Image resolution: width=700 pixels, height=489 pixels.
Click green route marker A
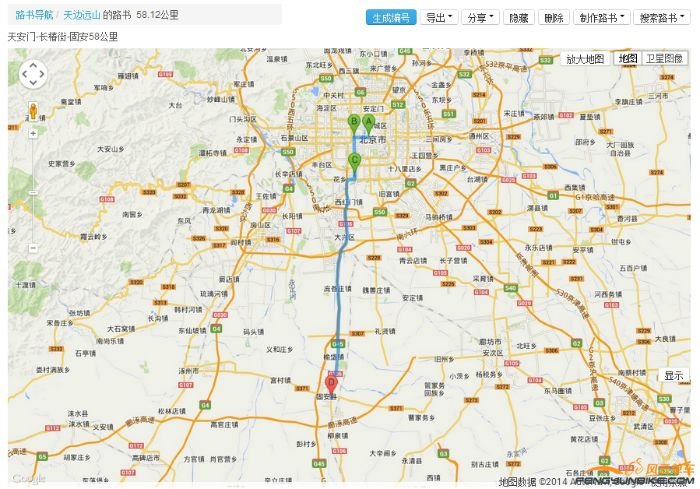[368, 123]
